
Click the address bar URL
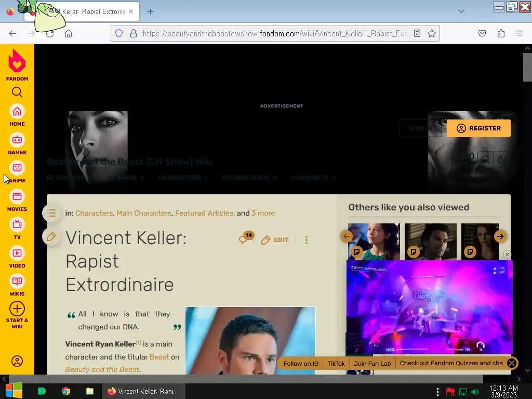275,33
